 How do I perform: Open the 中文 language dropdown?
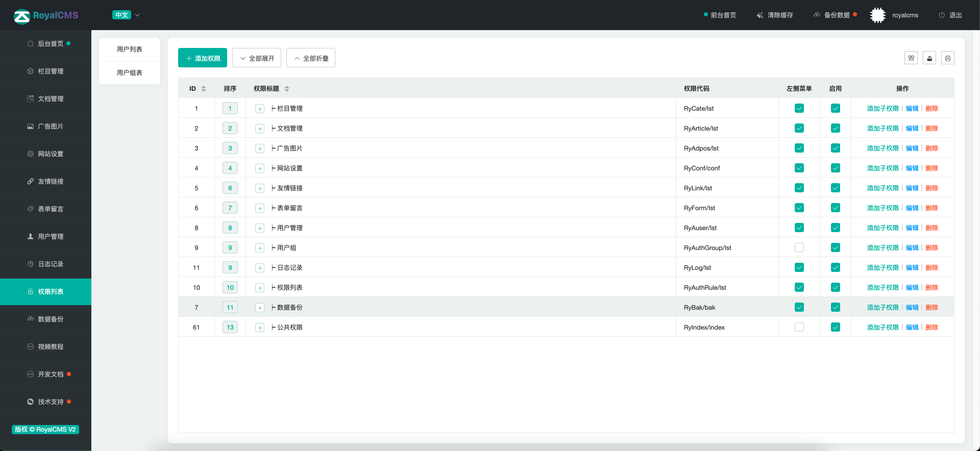pos(126,15)
